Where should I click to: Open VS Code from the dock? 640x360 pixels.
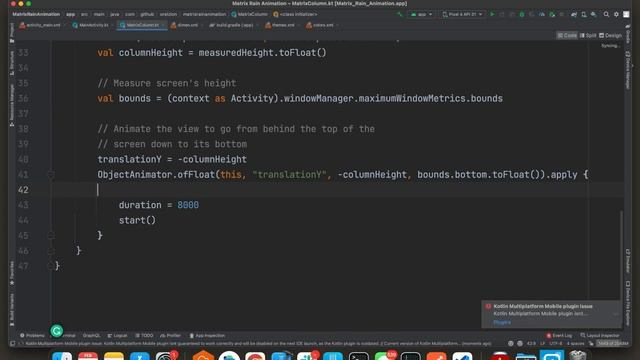click(462, 356)
